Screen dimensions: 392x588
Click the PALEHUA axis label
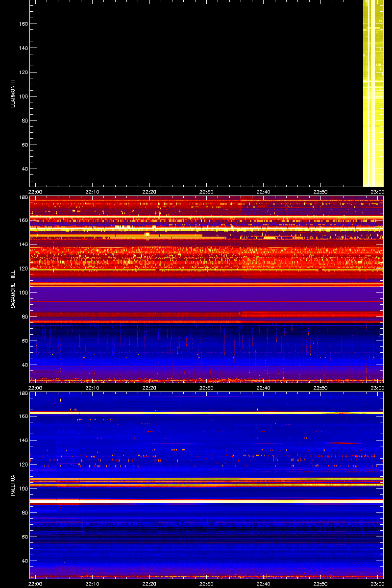(13, 486)
